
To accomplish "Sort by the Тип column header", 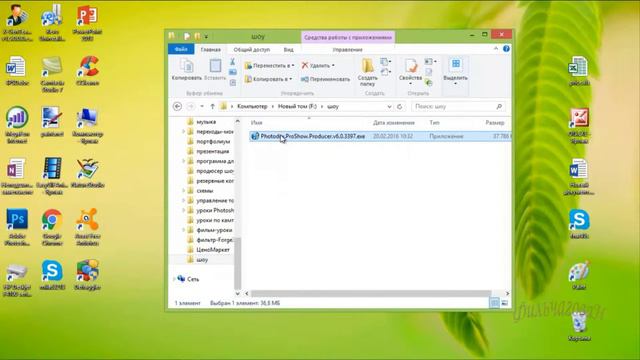I will (434, 122).
